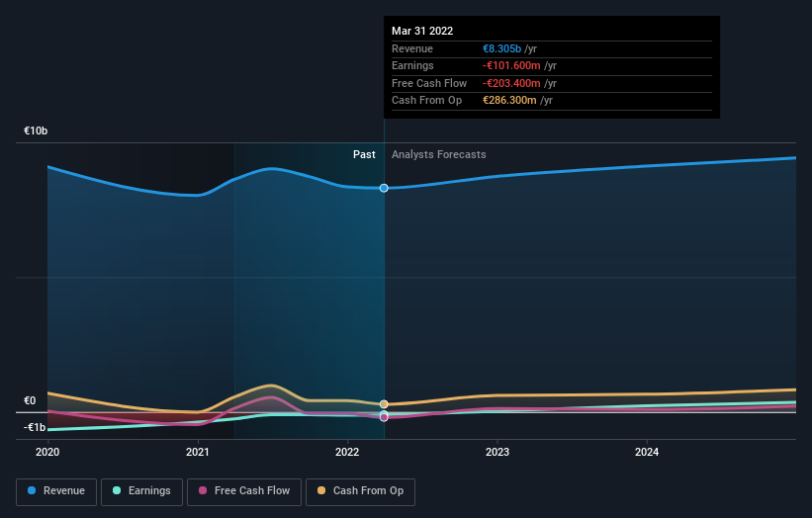
Task: Click the blue Revenue legend dot
Action: pos(32,490)
